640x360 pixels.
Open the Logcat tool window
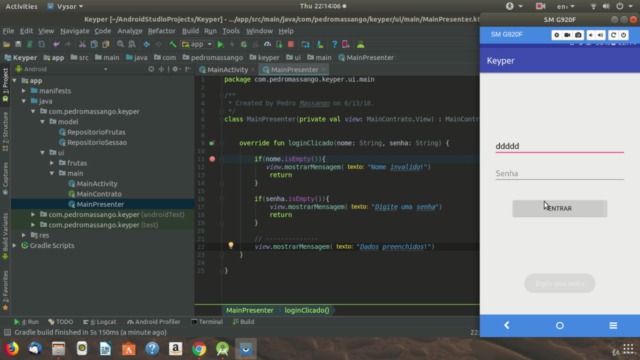click(x=100, y=322)
